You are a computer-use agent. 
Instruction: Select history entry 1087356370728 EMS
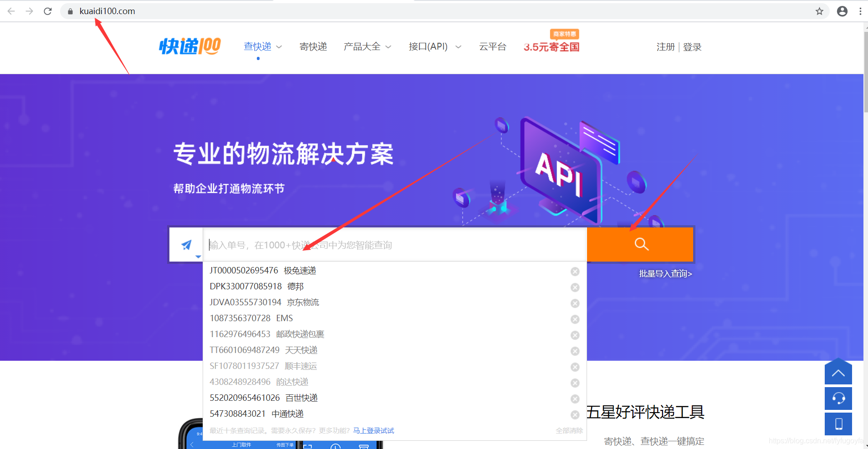(x=251, y=318)
